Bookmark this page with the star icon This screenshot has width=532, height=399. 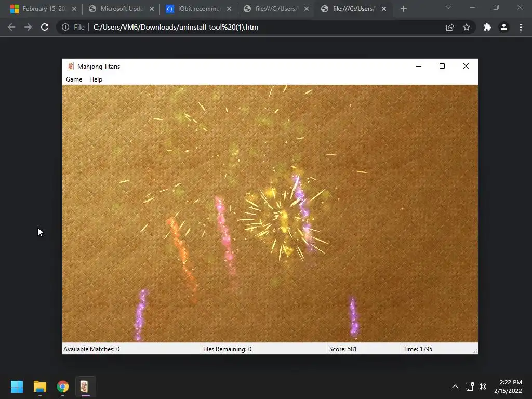pos(467,27)
